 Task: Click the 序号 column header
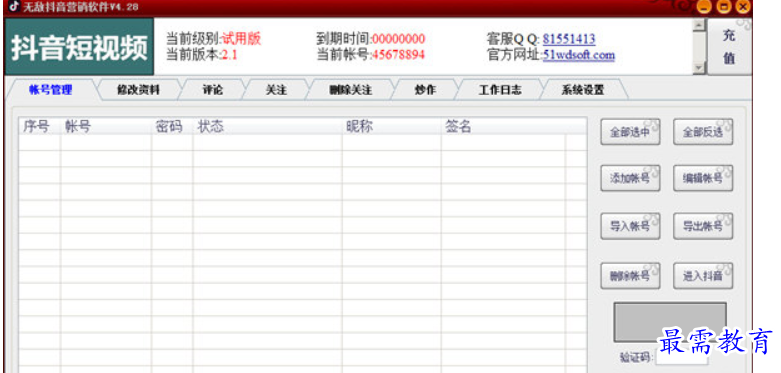point(39,126)
